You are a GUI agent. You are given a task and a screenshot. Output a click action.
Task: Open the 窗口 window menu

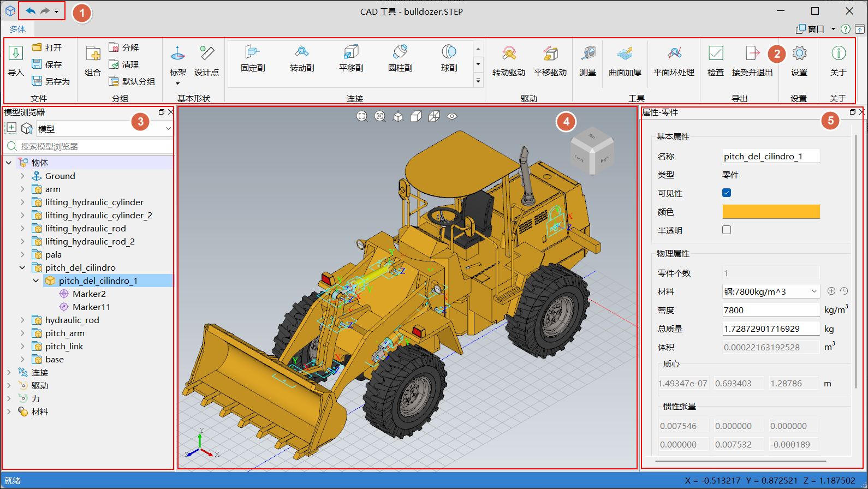(816, 29)
